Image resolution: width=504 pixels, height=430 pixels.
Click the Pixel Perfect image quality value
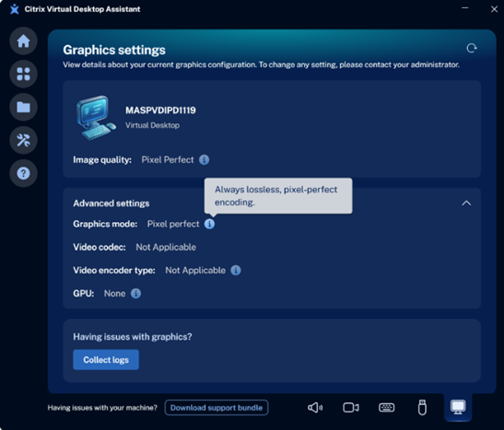[x=168, y=159]
